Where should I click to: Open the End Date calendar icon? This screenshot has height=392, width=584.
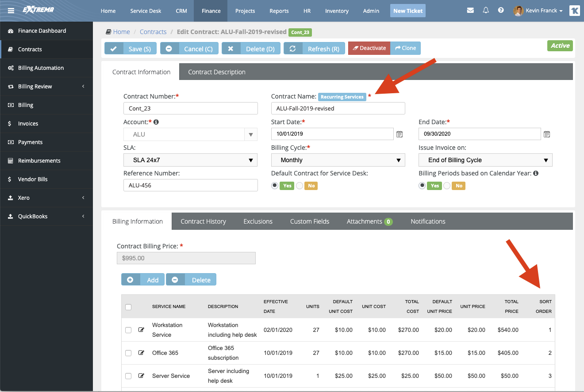[x=547, y=134]
